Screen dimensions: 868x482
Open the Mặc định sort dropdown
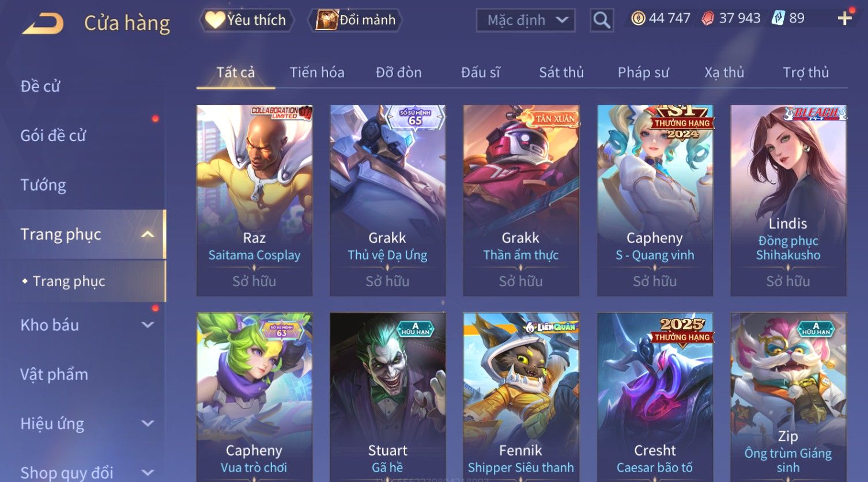coord(526,20)
